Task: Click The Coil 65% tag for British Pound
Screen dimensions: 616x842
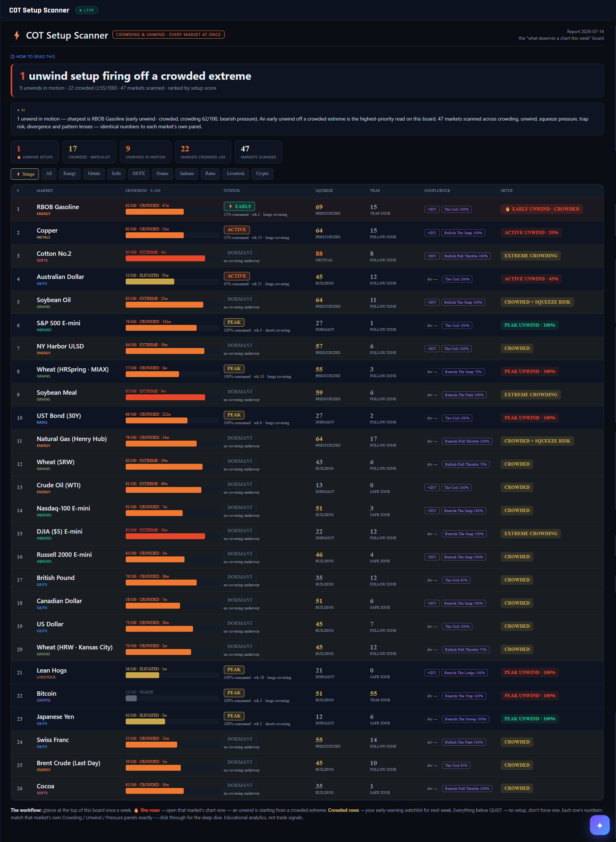Action: click(456, 580)
